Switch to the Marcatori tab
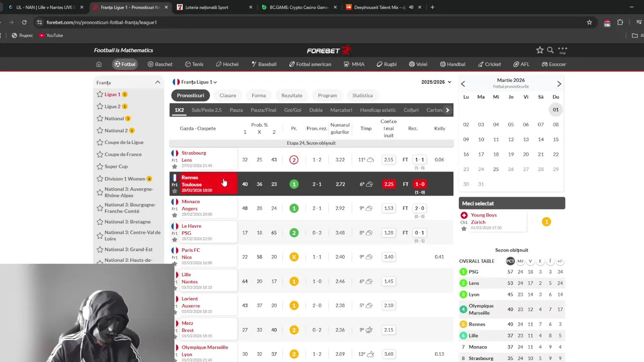 point(341,110)
